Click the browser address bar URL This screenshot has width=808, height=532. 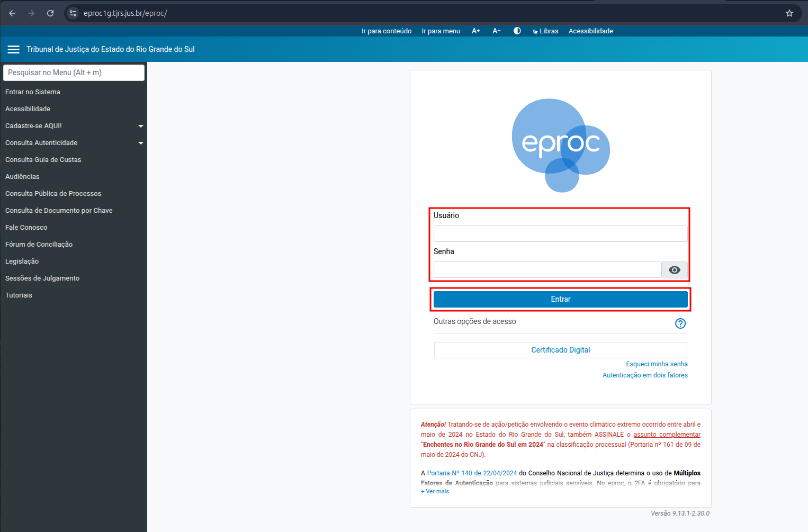tap(125, 13)
